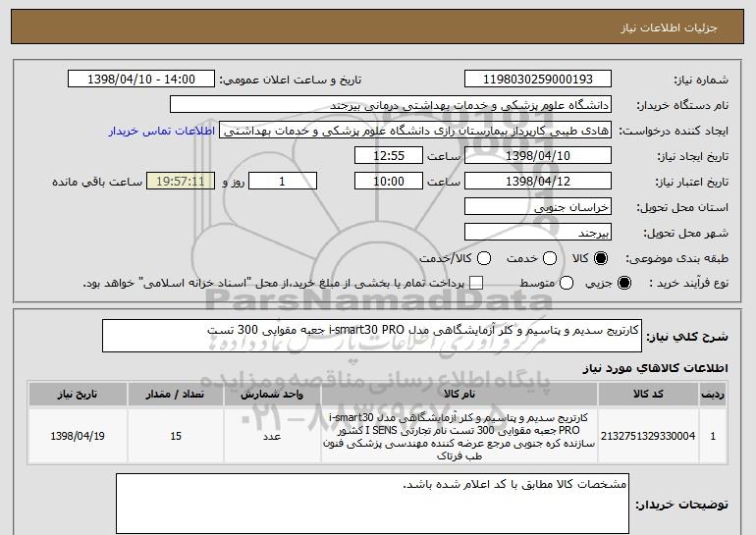Image resolution: width=756 pixels, height=535 pixels.
Task: Click the ساعت باقی مانده label
Action: tap(97, 182)
